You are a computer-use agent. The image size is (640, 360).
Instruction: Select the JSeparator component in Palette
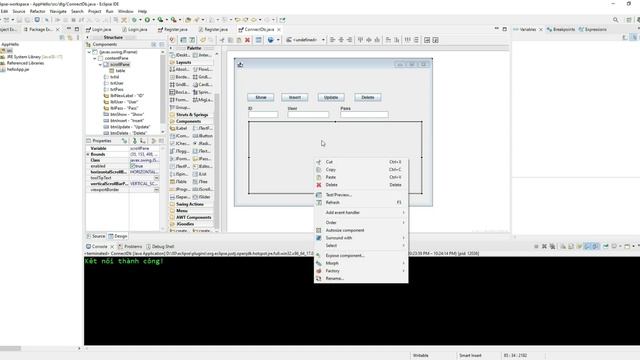coord(179,197)
